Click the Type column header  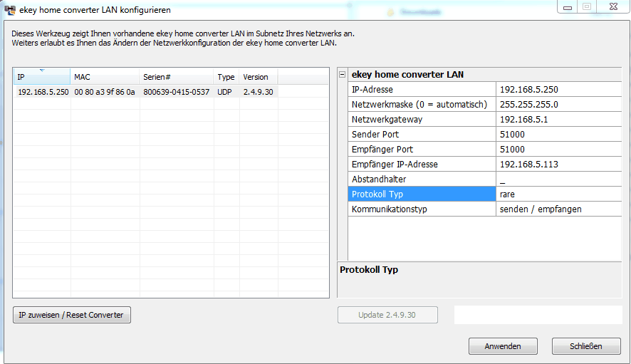tap(226, 77)
